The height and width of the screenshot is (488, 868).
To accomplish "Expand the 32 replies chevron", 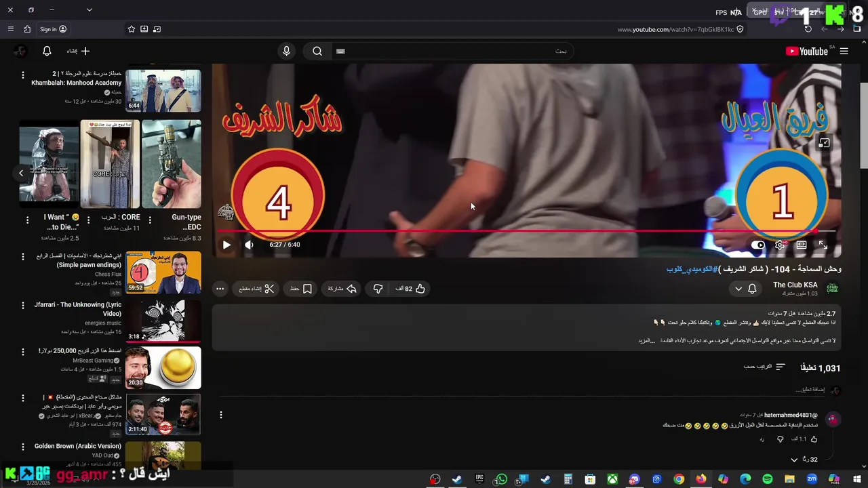I will point(794,460).
